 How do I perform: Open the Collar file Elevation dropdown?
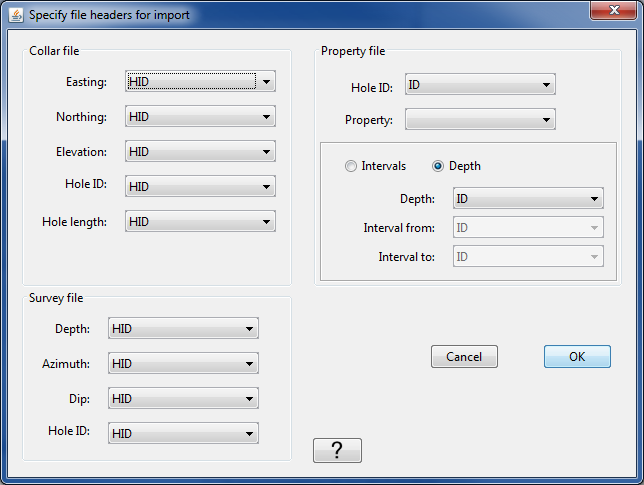(x=200, y=152)
